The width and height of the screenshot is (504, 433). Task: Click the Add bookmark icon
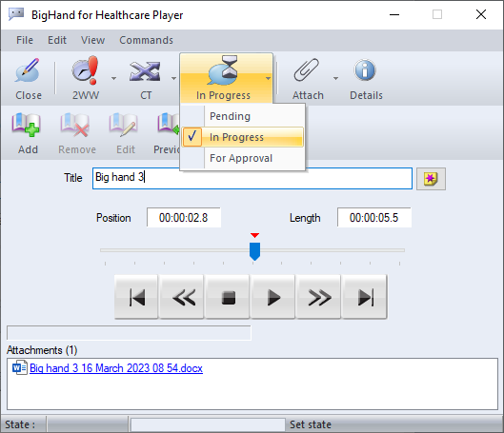pyautogui.click(x=26, y=125)
